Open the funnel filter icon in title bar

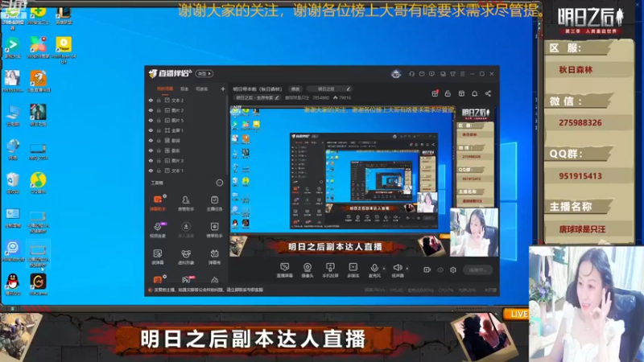click(452, 74)
